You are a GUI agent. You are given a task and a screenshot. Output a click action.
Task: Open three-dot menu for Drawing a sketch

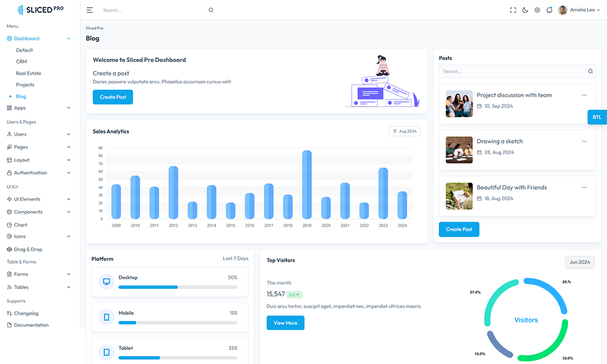(584, 141)
